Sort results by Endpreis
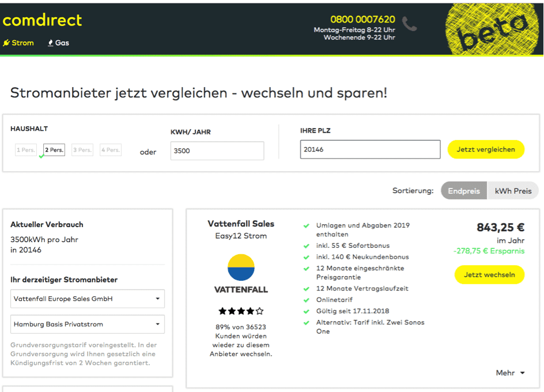This screenshot has width=544, height=392. tap(464, 191)
